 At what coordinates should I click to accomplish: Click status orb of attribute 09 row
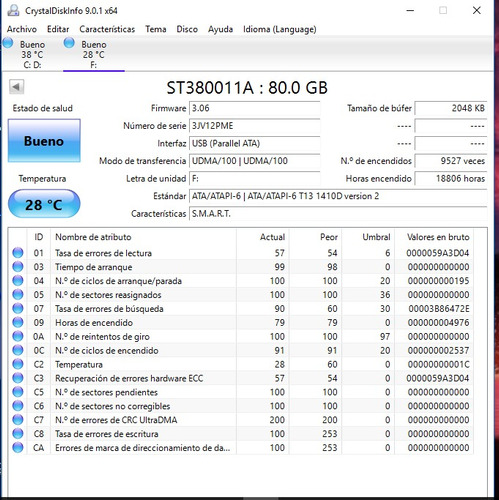[x=18, y=322]
